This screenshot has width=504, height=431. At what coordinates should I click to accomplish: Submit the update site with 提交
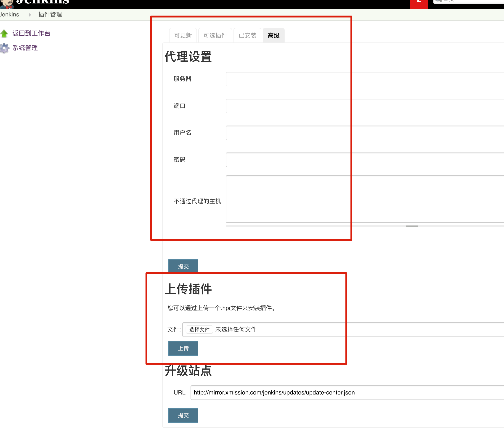point(183,415)
